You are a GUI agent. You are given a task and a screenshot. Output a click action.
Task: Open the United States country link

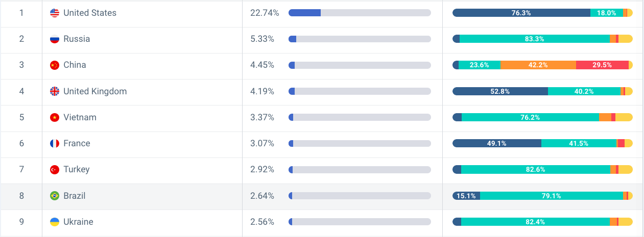point(90,13)
